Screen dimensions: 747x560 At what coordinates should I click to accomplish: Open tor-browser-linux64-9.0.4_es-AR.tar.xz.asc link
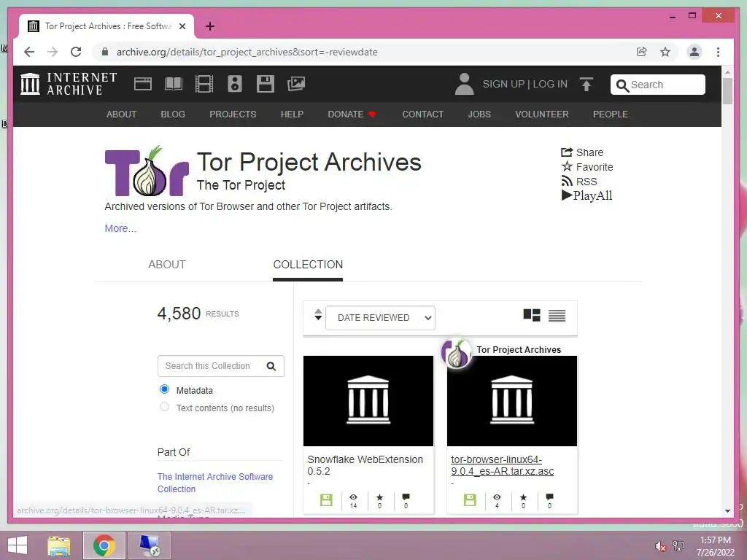tap(502, 465)
